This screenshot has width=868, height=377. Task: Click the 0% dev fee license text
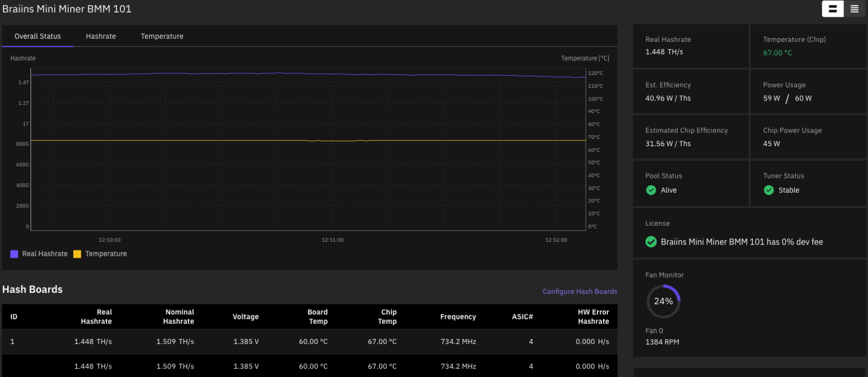pyautogui.click(x=742, y=242)
